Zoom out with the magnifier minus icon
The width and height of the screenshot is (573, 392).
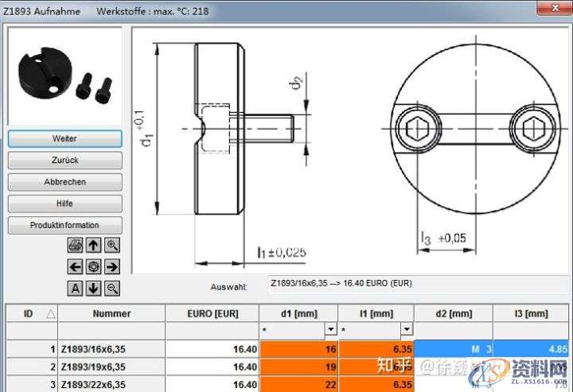tap(112, 288)
